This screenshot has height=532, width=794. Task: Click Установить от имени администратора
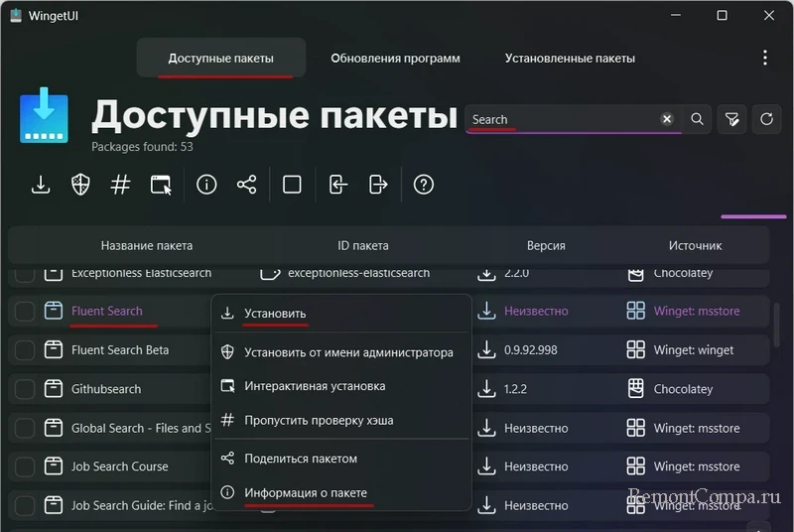[348, 352]
